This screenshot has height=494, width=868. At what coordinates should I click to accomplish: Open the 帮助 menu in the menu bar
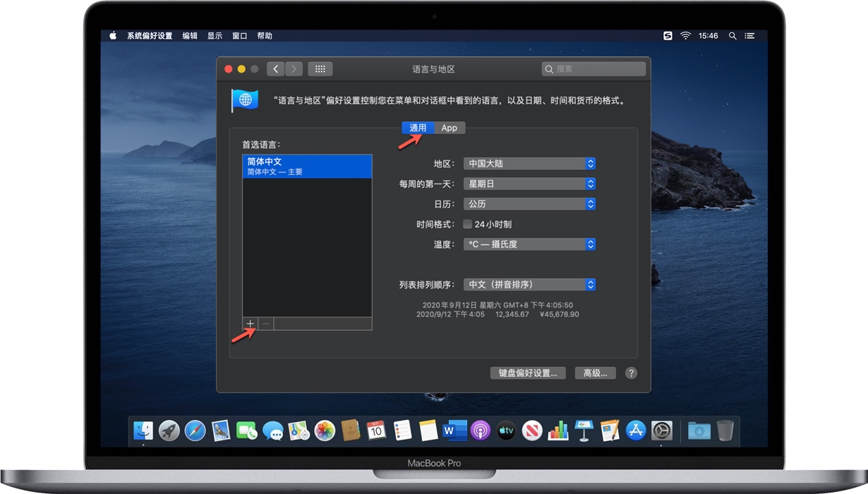(265, 35)
